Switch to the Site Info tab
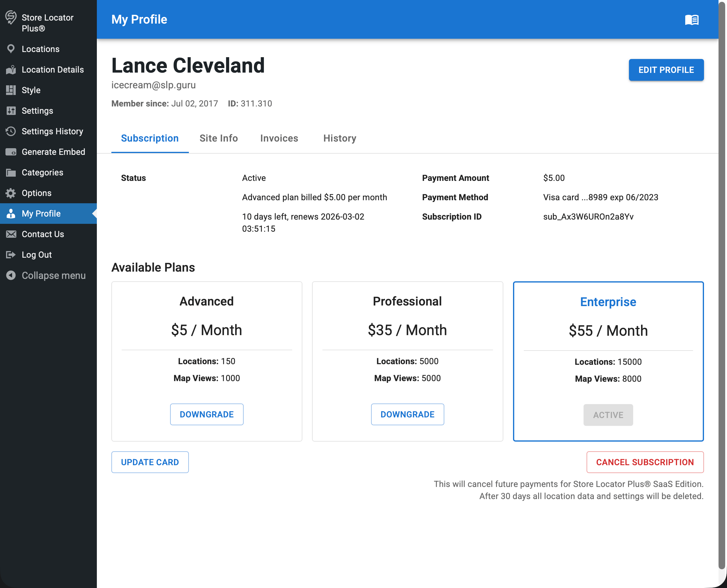727x588 pixels. [x=219, y=138]
